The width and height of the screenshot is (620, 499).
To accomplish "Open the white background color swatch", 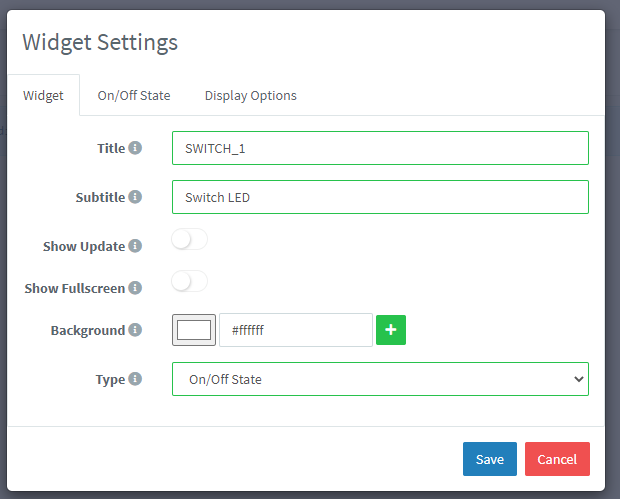I will click(194, 330).
